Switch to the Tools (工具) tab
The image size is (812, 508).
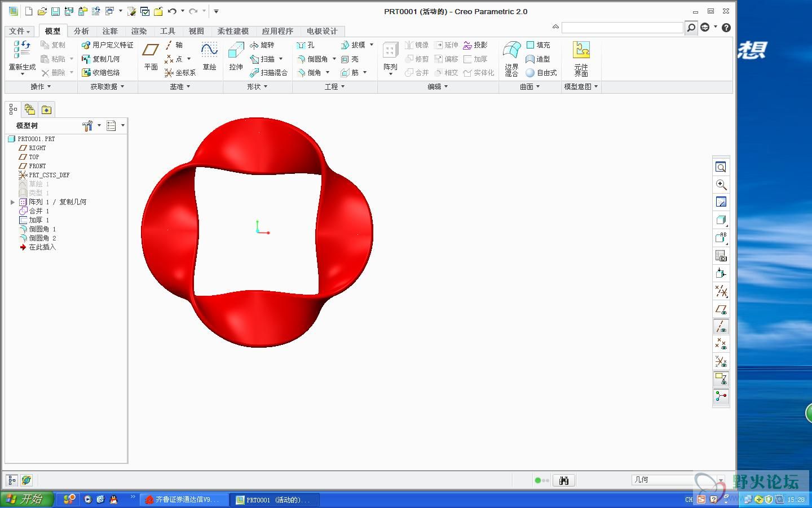pos(167,31)
